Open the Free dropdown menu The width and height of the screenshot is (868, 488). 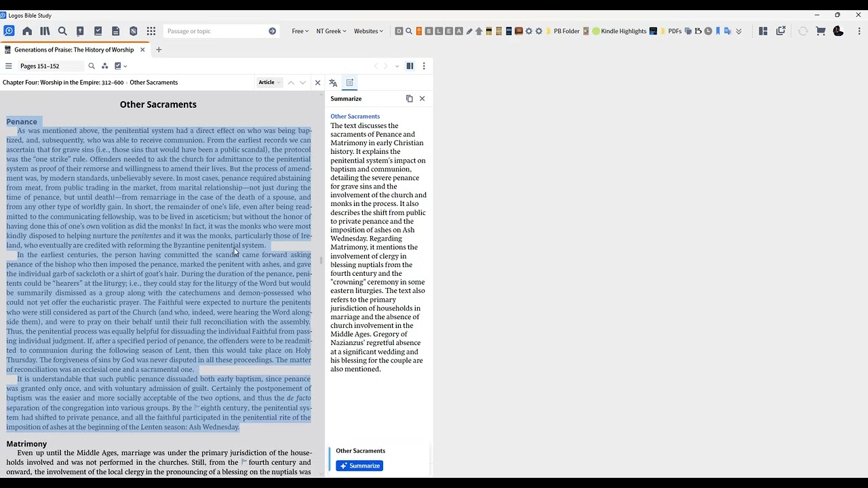(300, 31)
